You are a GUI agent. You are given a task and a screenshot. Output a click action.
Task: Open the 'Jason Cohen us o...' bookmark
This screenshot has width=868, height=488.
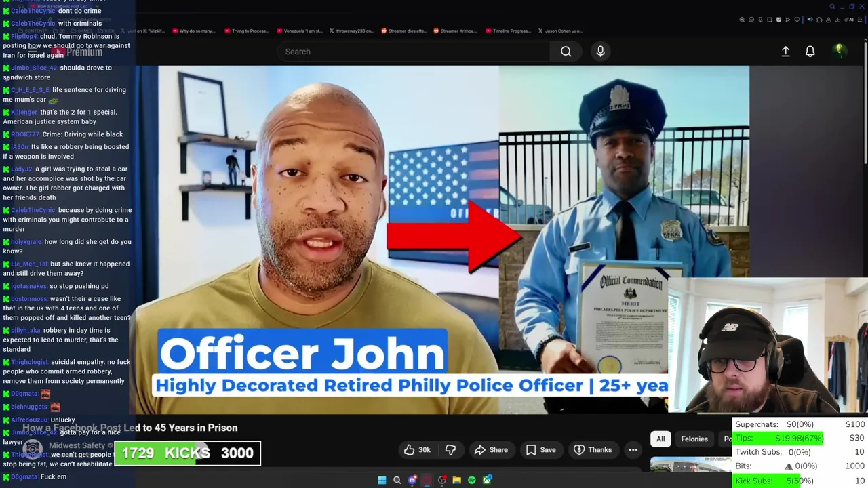click(560, 30)
